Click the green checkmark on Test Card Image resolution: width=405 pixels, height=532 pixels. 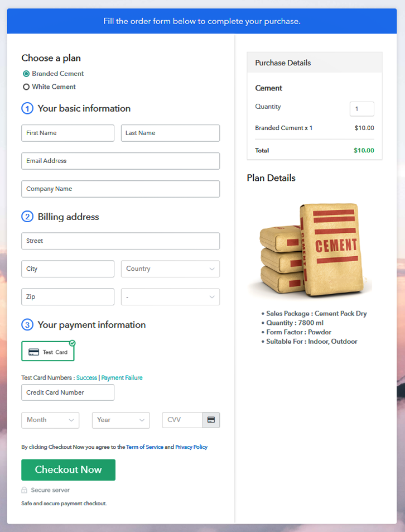(73, 343)
